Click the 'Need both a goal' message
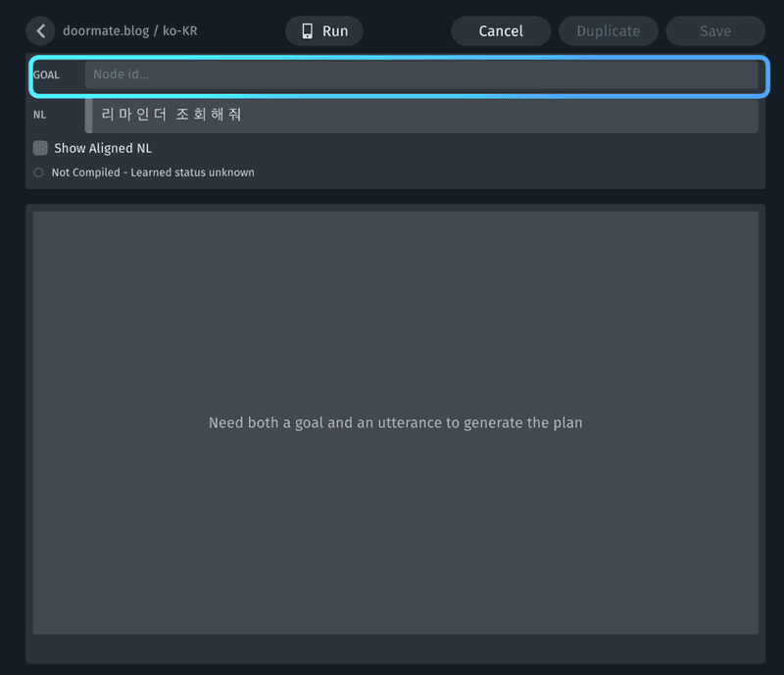 coord(396,423)
